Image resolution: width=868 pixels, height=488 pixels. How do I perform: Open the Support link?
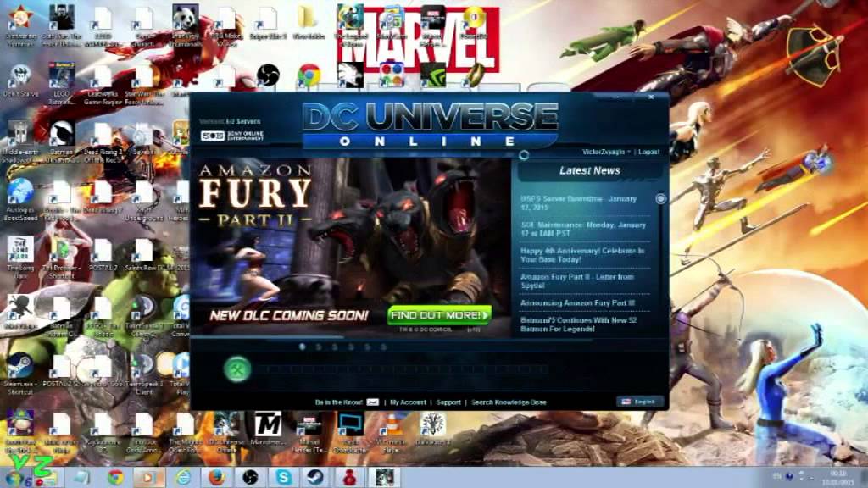(x=448, y=402)
